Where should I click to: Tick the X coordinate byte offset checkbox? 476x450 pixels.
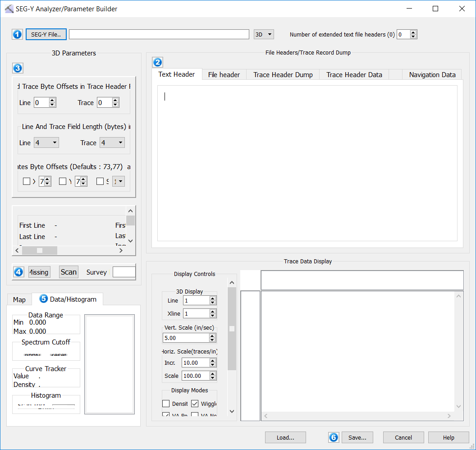coord(27,181)
